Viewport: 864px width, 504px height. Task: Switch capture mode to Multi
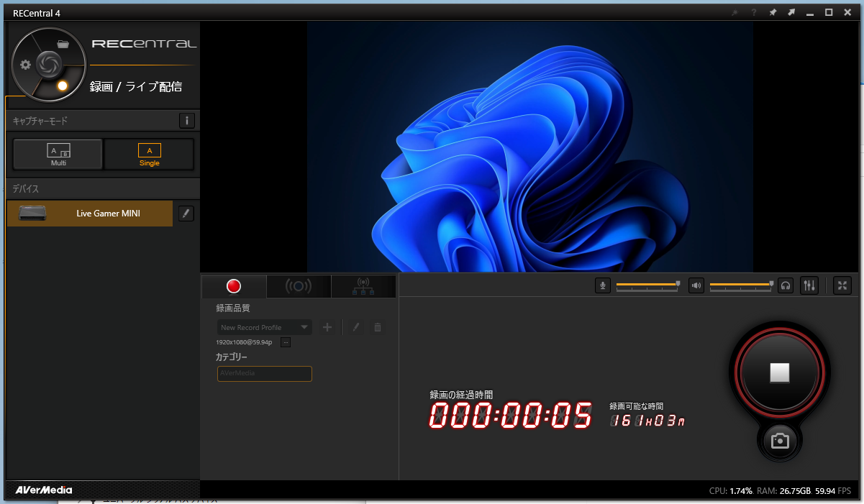pos(58,154)
